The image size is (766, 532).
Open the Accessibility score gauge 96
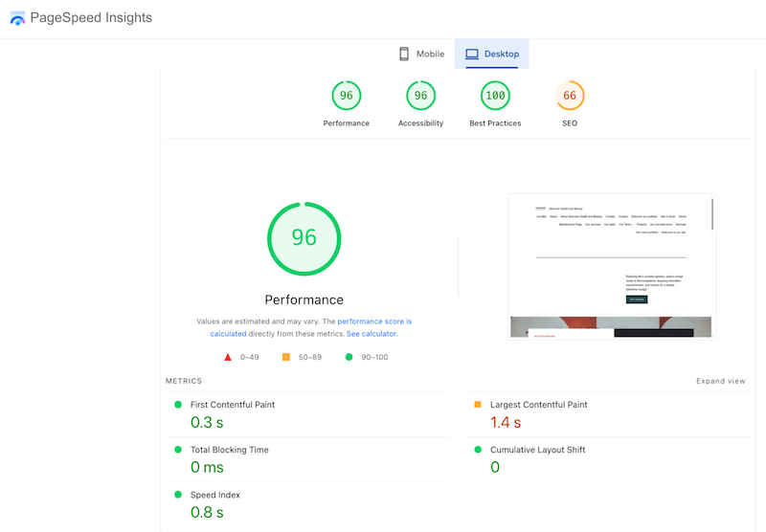click(x=420, y=95)
